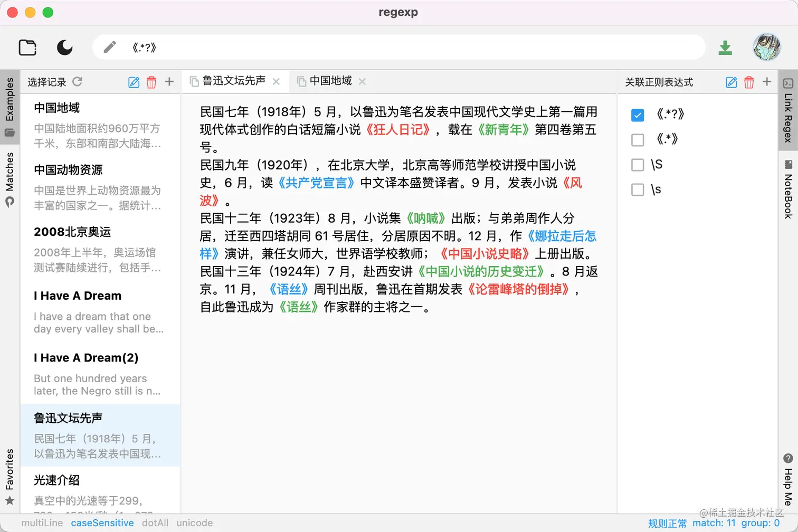Screen dimensions: 798x532
Task: Open the NoteBook side panel
Action: click(x=788, y=189)
